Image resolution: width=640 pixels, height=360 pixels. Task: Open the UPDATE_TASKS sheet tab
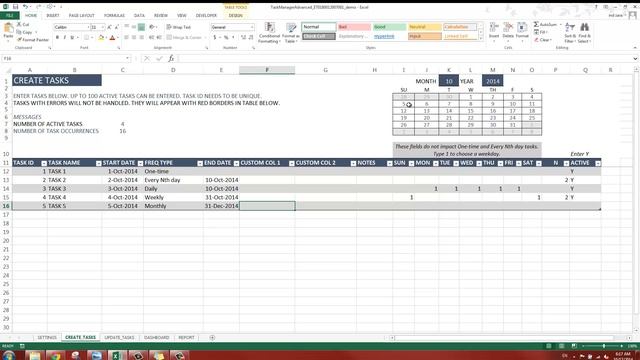click(x=119, y=338)
